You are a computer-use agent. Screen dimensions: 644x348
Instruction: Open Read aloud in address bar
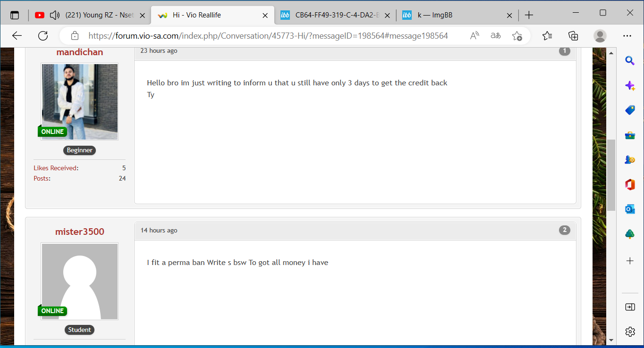475,36
